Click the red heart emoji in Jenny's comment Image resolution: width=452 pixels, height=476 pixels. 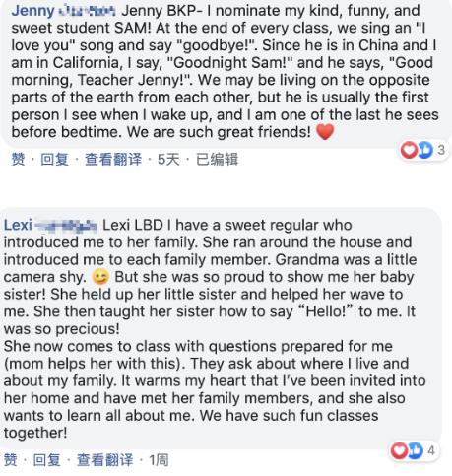(325, 132)
